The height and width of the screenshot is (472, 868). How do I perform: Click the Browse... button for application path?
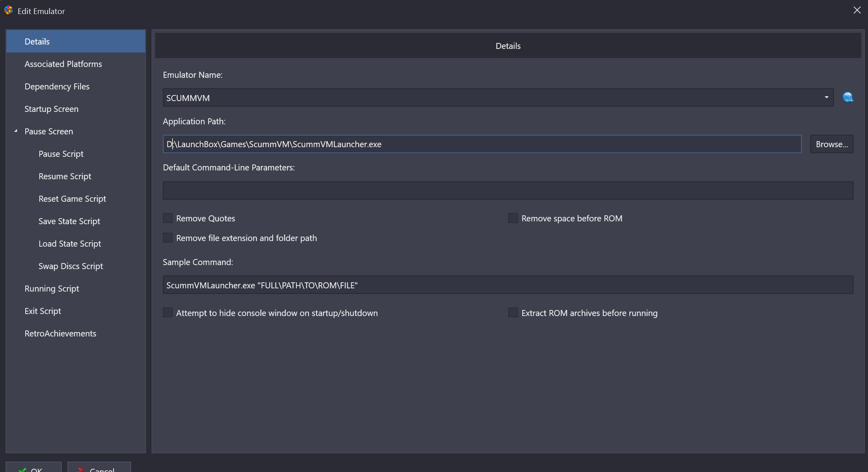coord(831,144)
